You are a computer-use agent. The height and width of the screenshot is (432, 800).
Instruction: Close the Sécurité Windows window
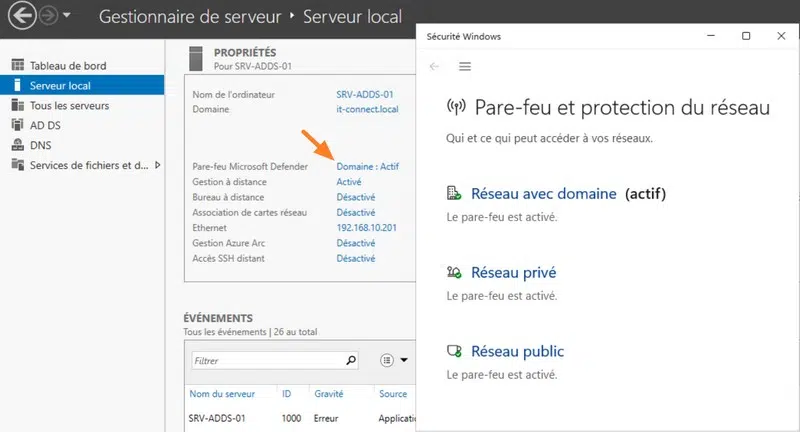click(x=781, y=36)
